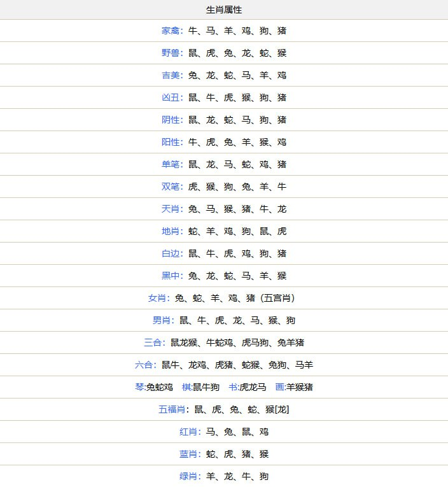Image resolution: width=448 pixels, height=487 pixels.
Task: Click the 五福肖 link
Action: click(x=172, y=409)
